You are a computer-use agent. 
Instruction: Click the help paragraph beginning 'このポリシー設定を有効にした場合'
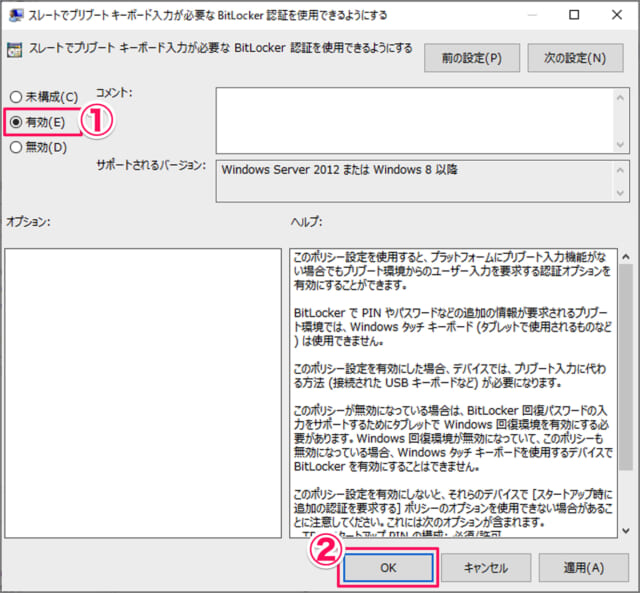coord(450,376)
